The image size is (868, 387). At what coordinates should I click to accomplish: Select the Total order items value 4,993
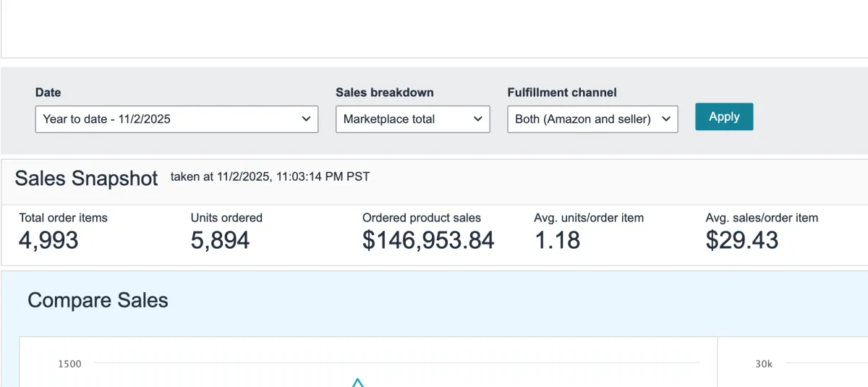(x=48, y=240)
